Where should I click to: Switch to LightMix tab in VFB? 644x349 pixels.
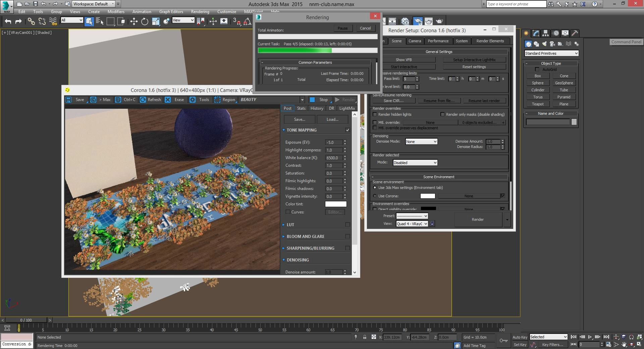pyautogui.click(x=347, y=108)
